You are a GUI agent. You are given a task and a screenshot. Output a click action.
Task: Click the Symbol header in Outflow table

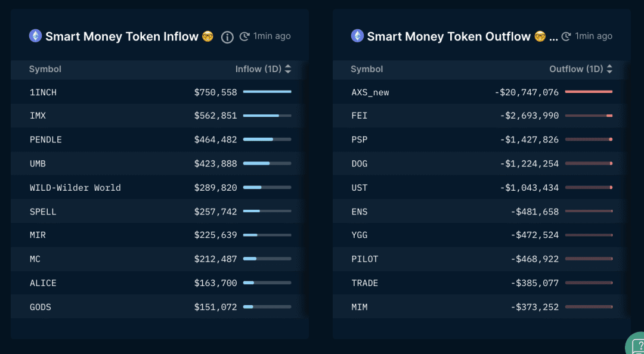(x=367, y=69)
